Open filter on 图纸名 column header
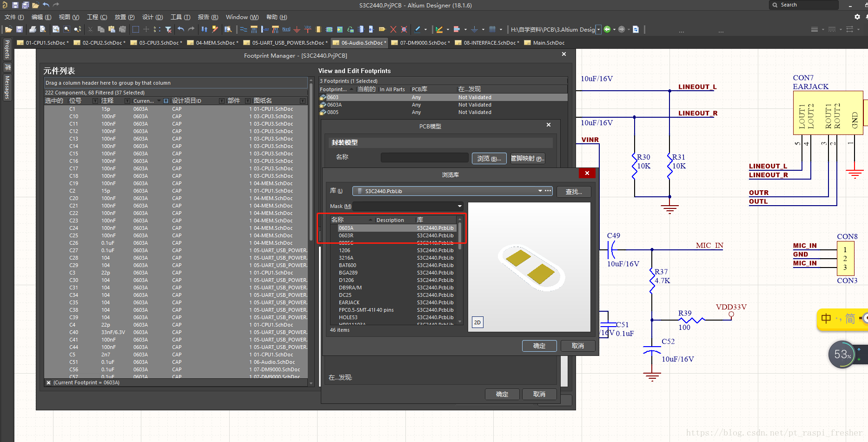Screen dimensions: 868x442 pyautogui.click(x=303, y=101)
